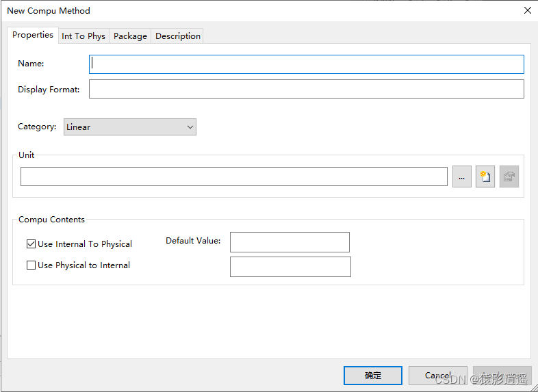
Task: Enable Use Physical to Internal
Action: tap(31, 265)
